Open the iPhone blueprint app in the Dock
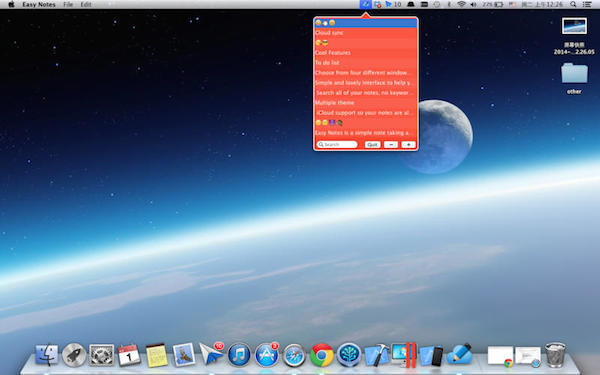 click(x=432, y=355)
